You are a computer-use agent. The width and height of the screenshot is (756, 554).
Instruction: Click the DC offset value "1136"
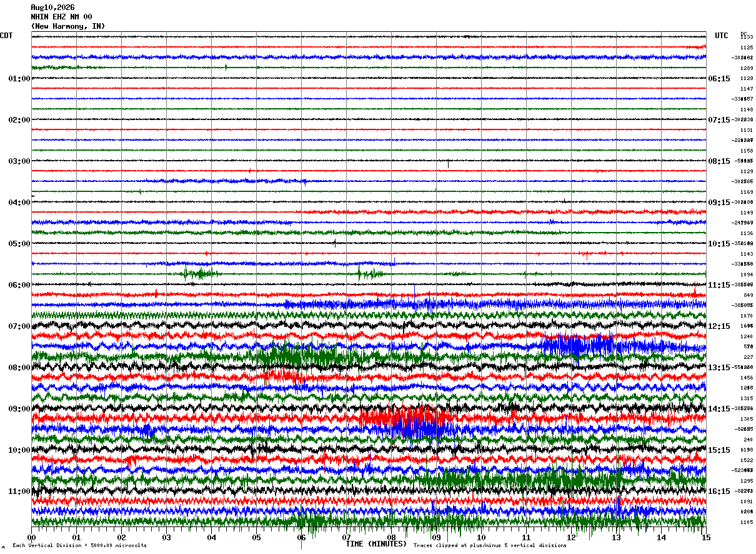click(747, 233)
